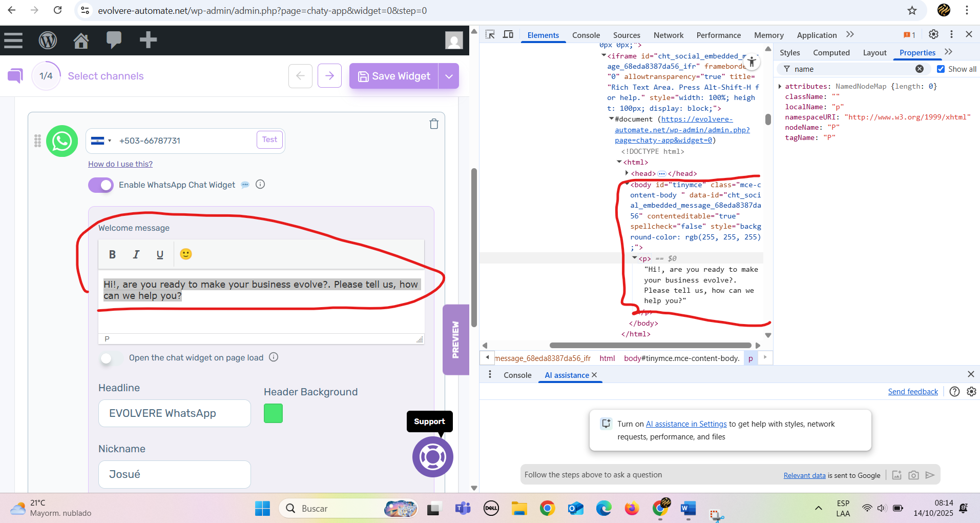Open the Save Widget dropdown arrow

click(x=449, y=76)
